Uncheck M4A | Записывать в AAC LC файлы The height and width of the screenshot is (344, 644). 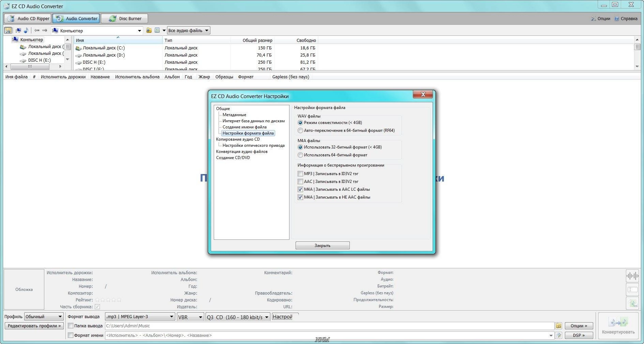click(300, 189)
